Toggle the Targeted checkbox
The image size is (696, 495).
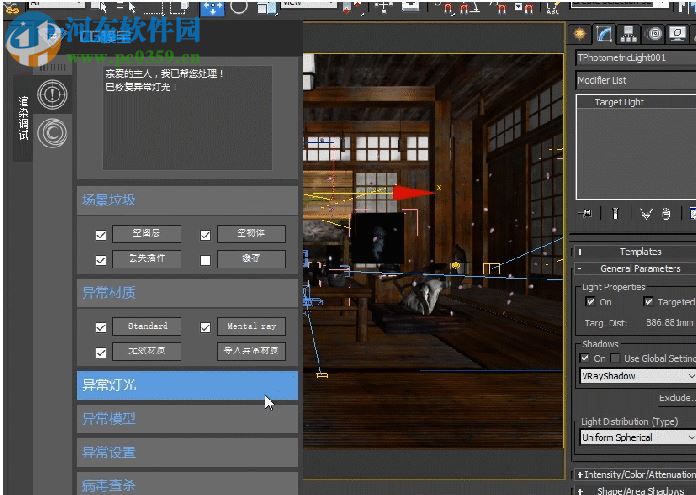(x=649, y=301)
